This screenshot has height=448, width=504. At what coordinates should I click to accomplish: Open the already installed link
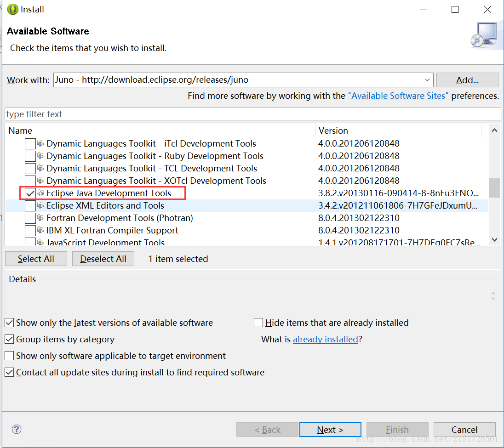tap(325, 339)
